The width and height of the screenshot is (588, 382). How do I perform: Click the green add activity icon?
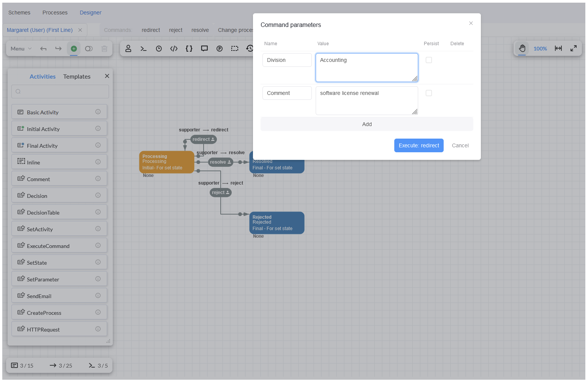pyautogui.click(x=74, y=49)
